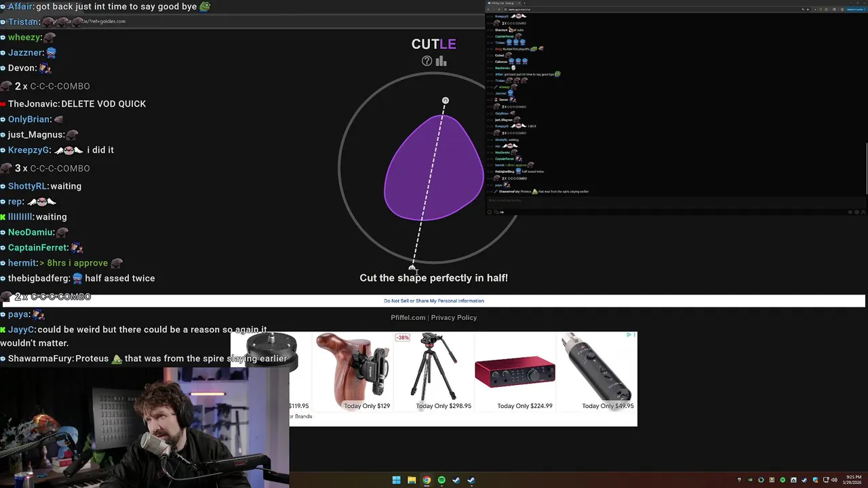Viewport: 868px width, 488px height.
Task: Click the cut line's bottom handle
Action: [412, 268]
